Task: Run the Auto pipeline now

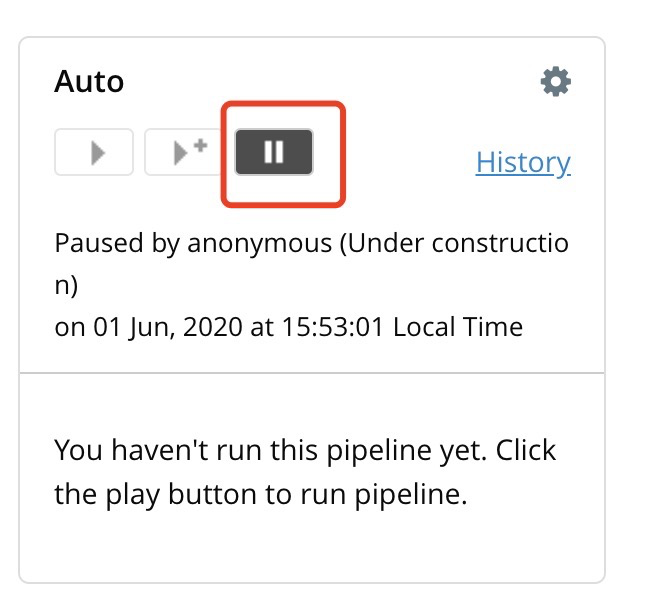Action: [95, 152]
